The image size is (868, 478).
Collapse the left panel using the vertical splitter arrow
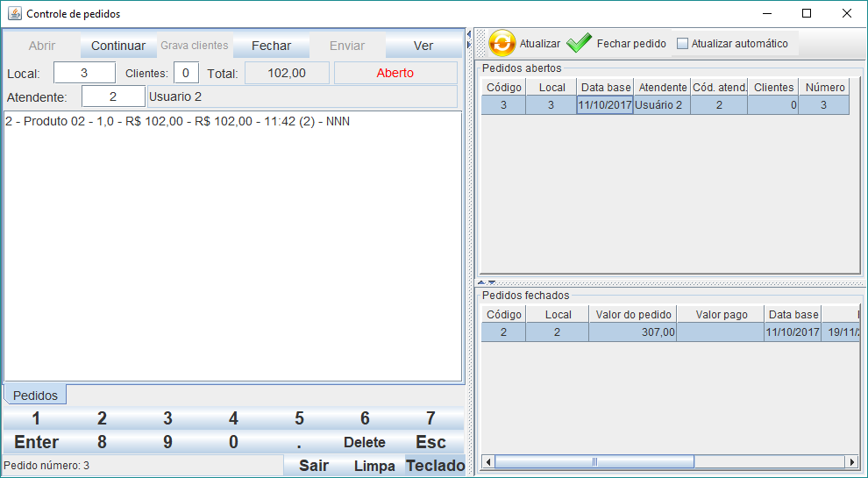tap(469, 35)
